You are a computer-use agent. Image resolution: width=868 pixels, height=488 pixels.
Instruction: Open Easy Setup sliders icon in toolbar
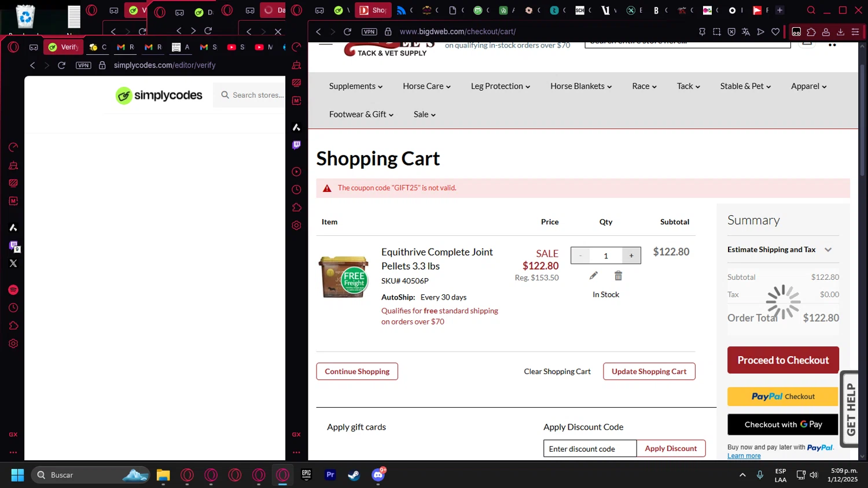(x=855, y=32)
